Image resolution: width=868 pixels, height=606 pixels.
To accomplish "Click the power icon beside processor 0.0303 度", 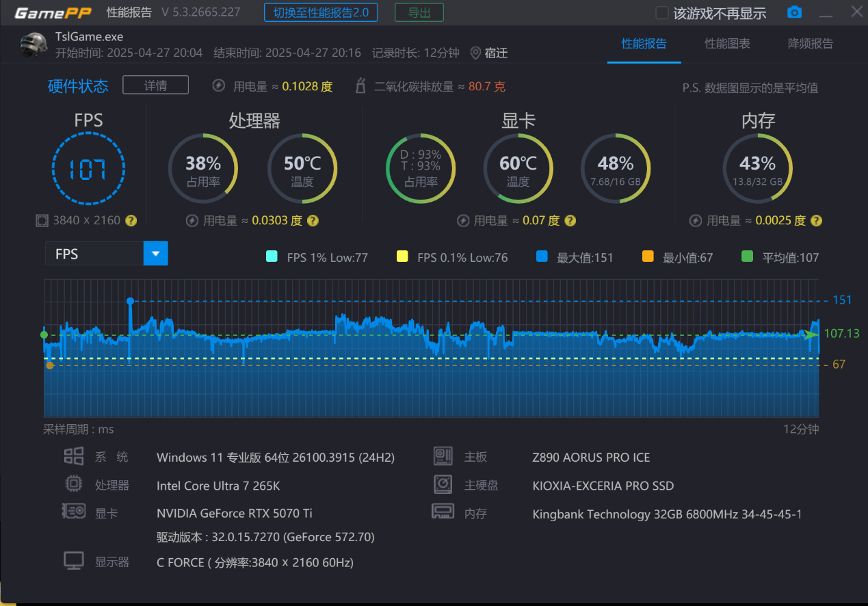I will coord(192,220).
